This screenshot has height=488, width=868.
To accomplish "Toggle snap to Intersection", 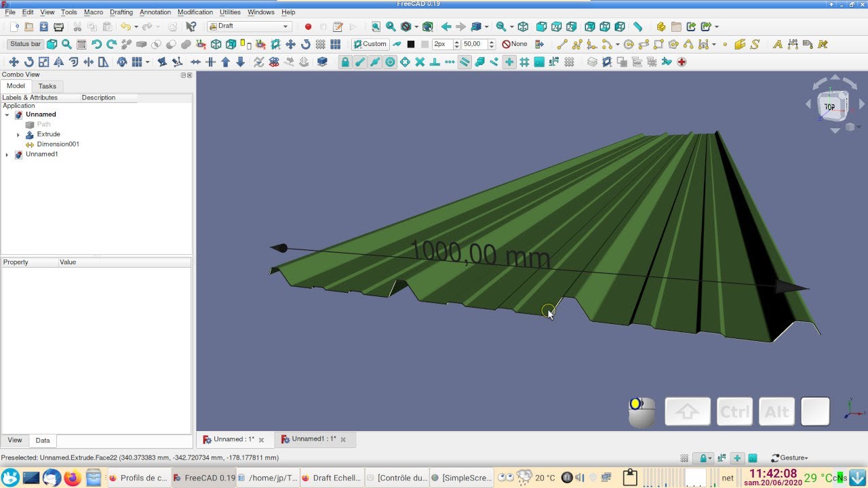I will tap(420, 62).
